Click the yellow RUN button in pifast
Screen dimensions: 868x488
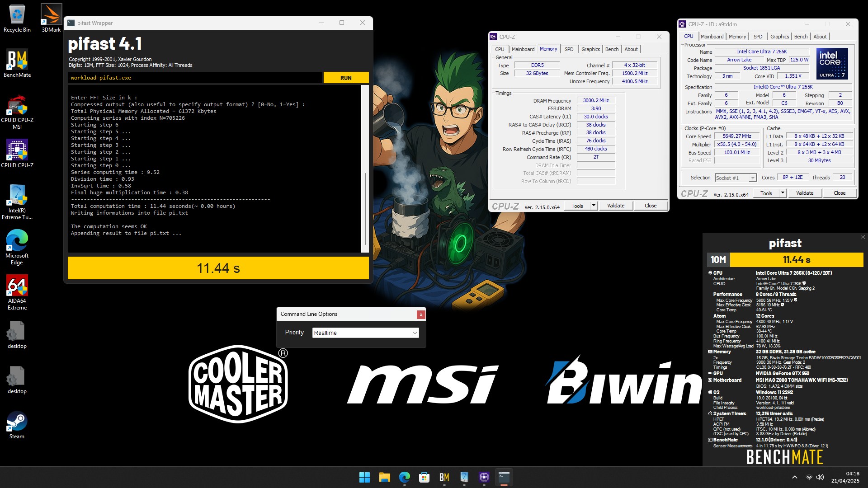point(346,78)
